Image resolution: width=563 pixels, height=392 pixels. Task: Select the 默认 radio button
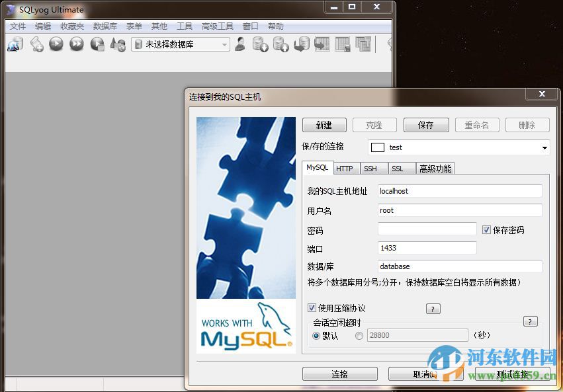(x=316, y=334)
